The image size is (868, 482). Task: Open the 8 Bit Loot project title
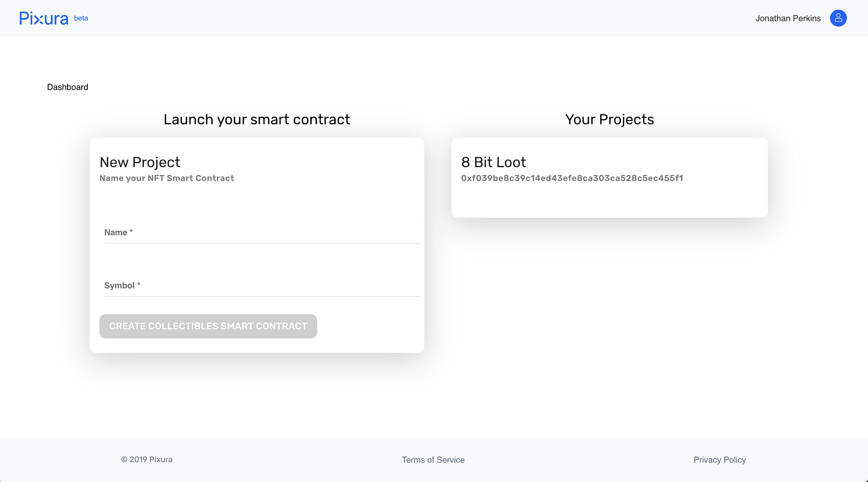494,162
